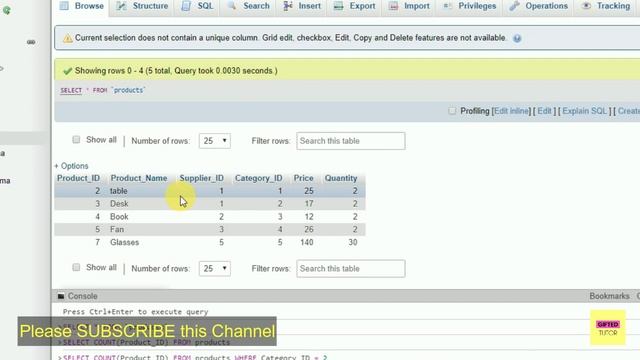
Task: Sort by the Product_Name column header
Action: tap(139, 178)
